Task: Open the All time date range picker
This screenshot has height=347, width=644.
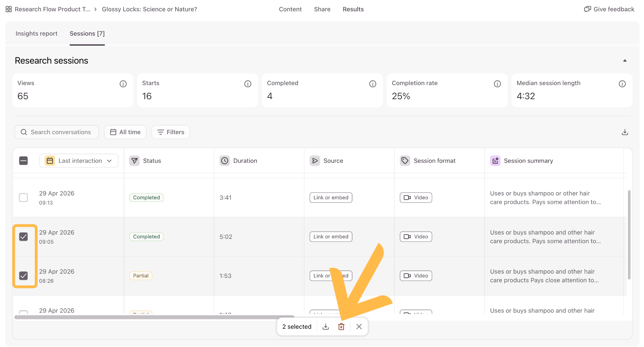Action: (125, 132)
